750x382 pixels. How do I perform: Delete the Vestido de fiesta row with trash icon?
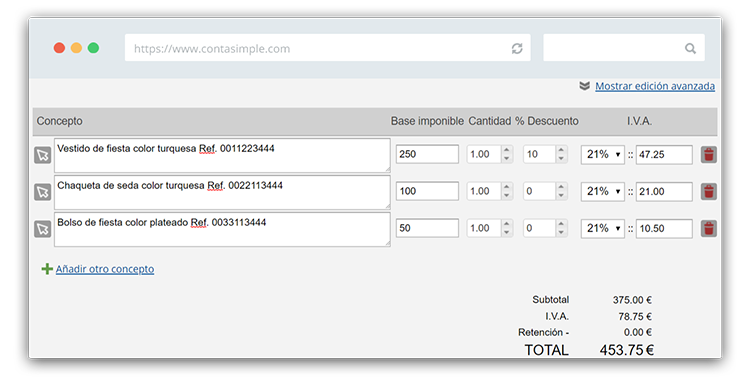708,154
